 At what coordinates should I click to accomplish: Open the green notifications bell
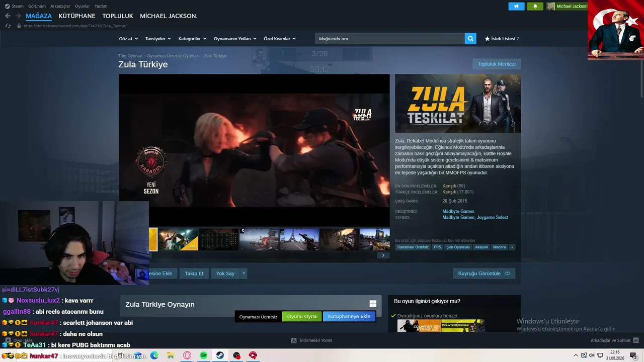(x=535, y=7)
